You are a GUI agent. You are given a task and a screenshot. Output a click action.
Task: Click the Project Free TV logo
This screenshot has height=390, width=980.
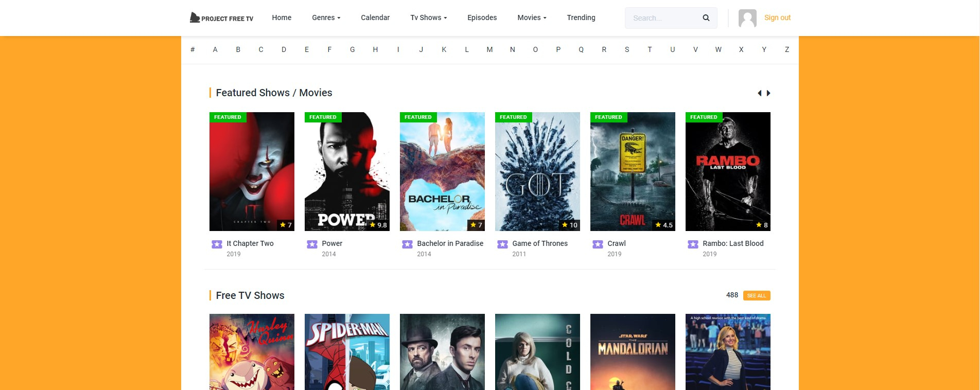pos(221,18)
